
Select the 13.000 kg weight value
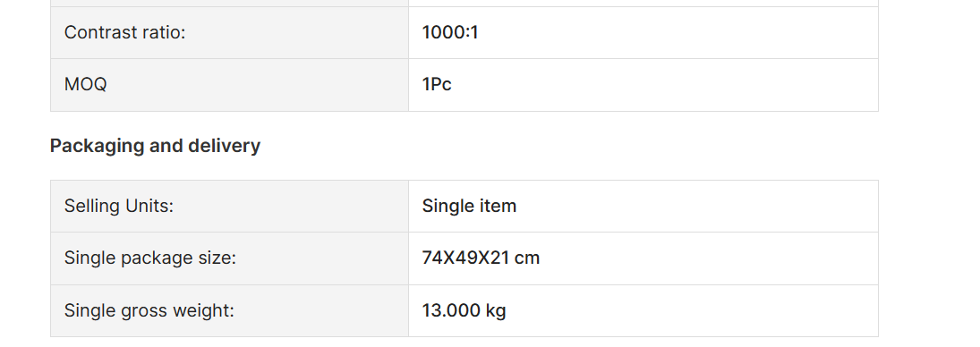464,310
